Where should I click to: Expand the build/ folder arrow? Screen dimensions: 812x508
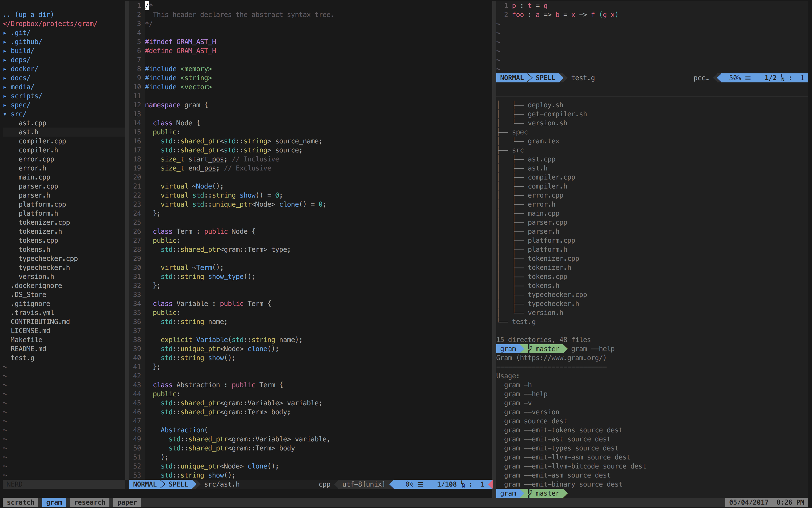5,51
